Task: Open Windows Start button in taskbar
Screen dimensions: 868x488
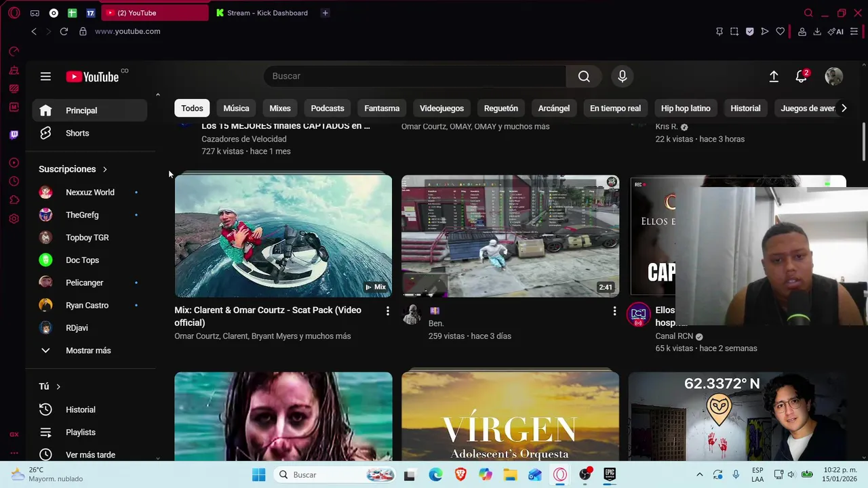Action: (259, 475)
